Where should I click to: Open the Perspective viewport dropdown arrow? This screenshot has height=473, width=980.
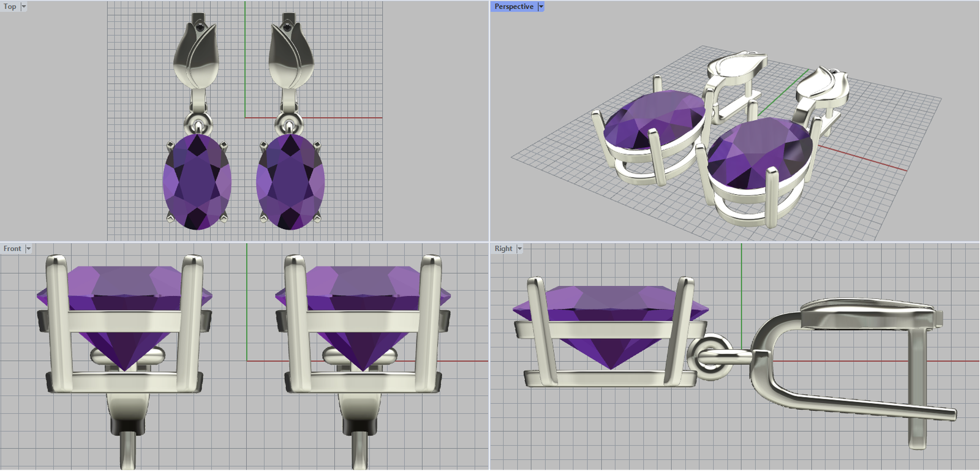point(541,7)
